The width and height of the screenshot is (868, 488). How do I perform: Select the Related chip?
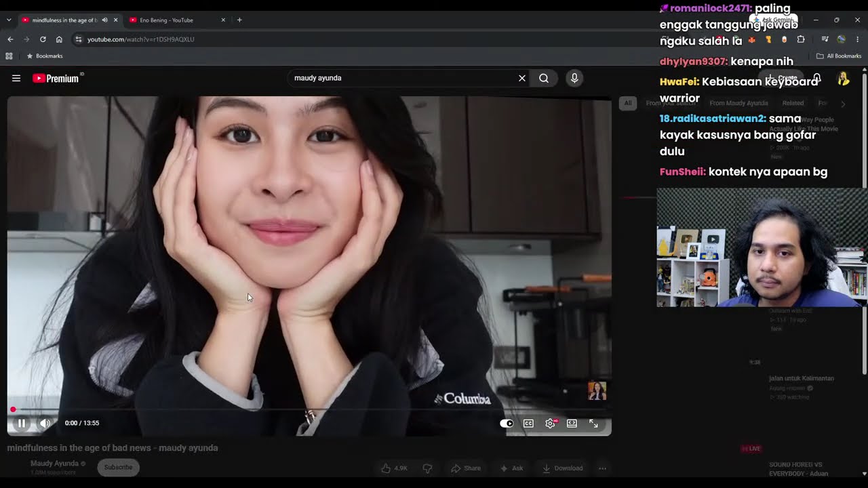point(793,103)
